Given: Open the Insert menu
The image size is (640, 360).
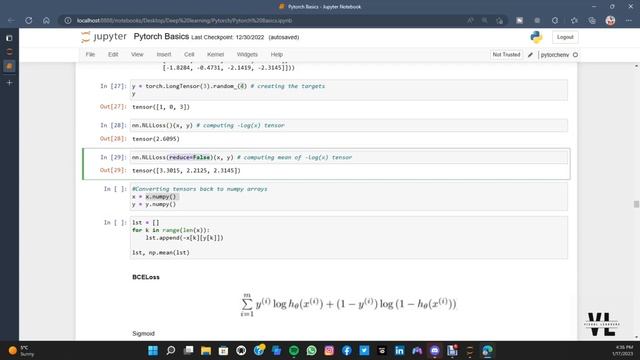Looking at the screenshot, I should coord(164,54).
